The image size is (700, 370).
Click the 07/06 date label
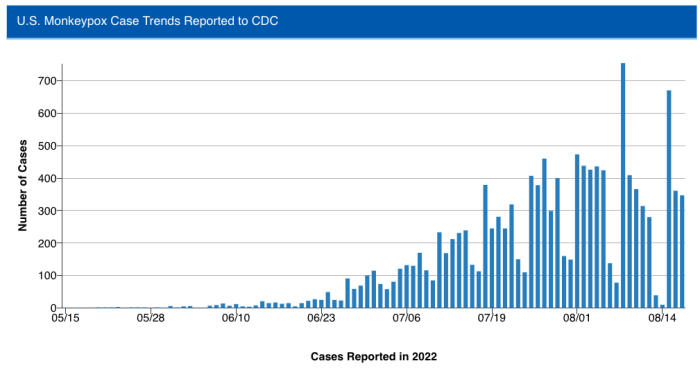coord(406,318)
